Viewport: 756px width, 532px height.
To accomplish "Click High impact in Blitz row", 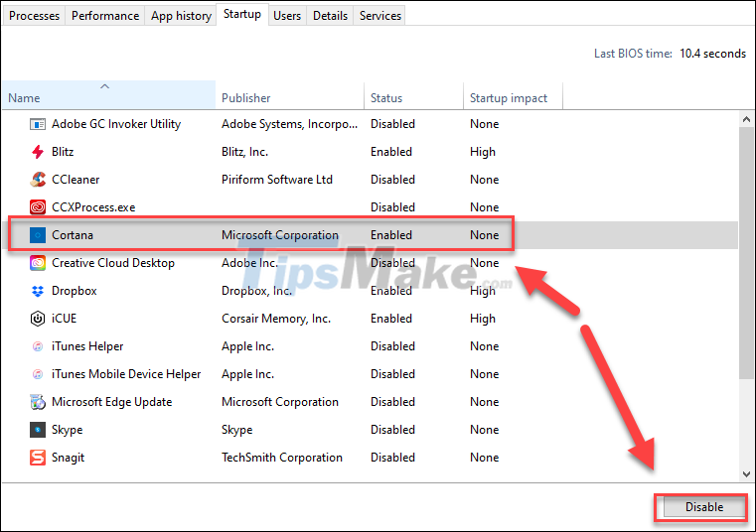I will point(483,152).
